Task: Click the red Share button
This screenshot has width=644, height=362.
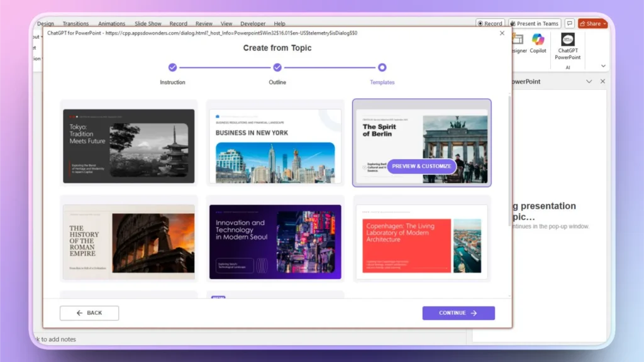Action: coord(590,23)
